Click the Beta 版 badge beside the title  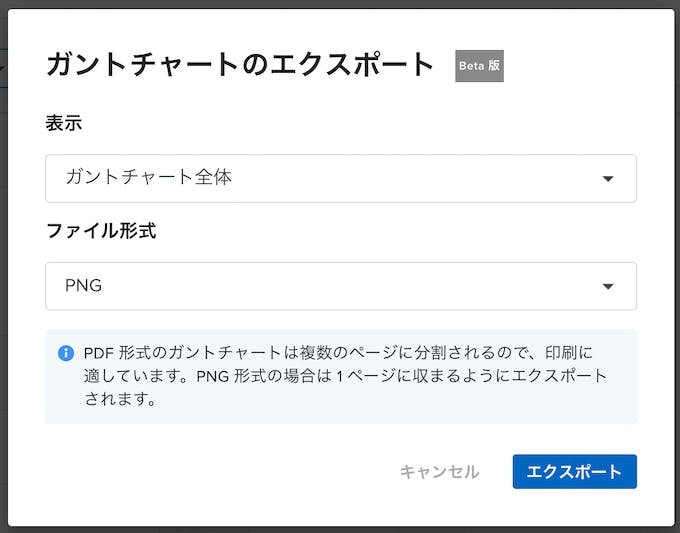(479, 66)
